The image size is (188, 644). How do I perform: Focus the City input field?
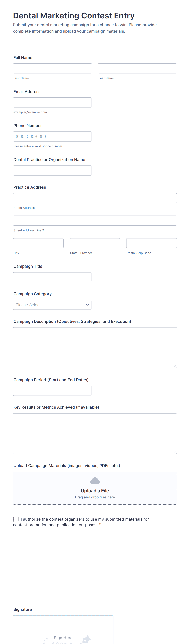point(38,243)
